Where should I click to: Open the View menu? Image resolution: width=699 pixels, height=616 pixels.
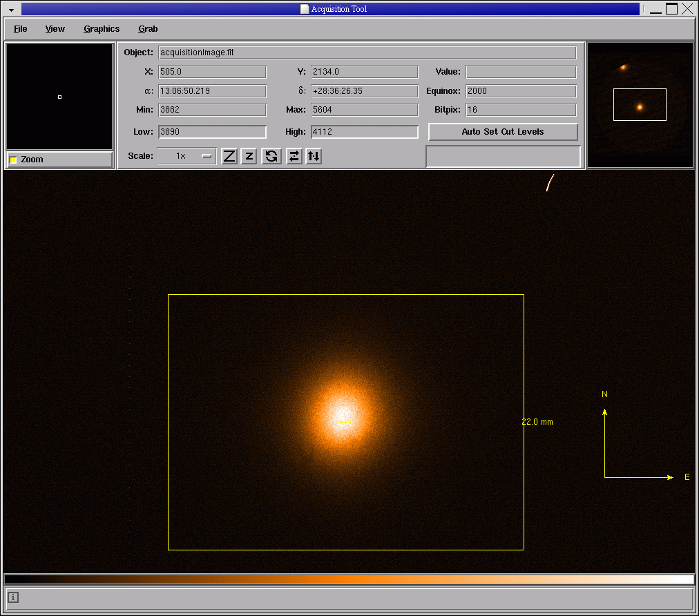[x=55, y=29]
